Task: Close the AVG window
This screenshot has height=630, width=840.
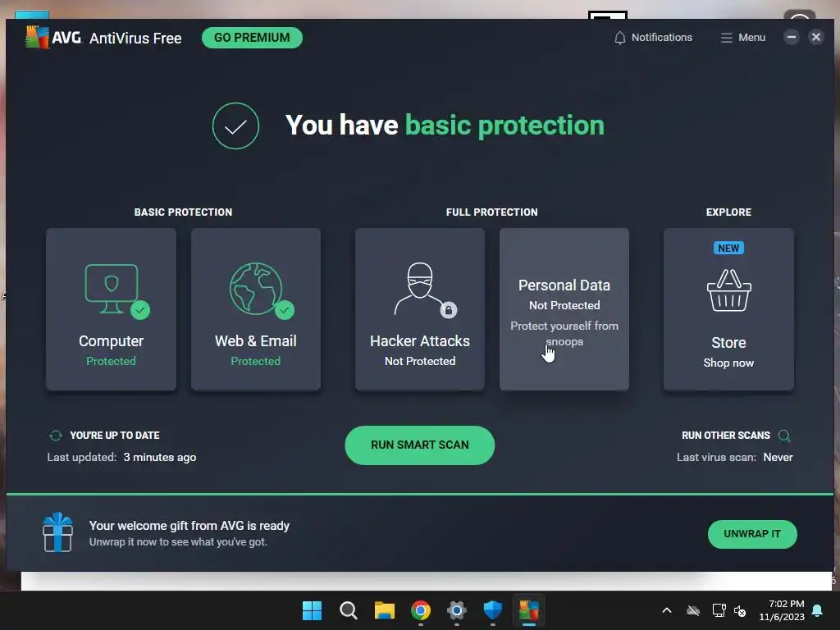Action: 816,37
